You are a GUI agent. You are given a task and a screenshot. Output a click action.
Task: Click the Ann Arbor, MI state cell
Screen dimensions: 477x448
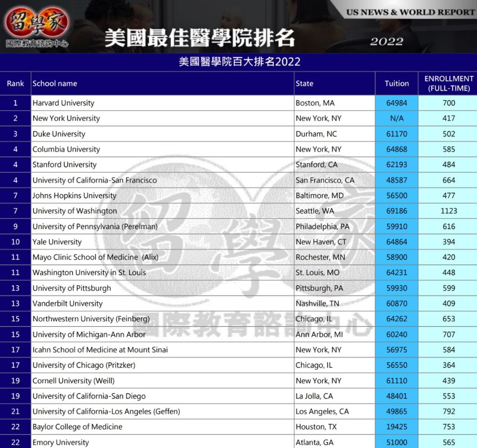click(334, 334)
